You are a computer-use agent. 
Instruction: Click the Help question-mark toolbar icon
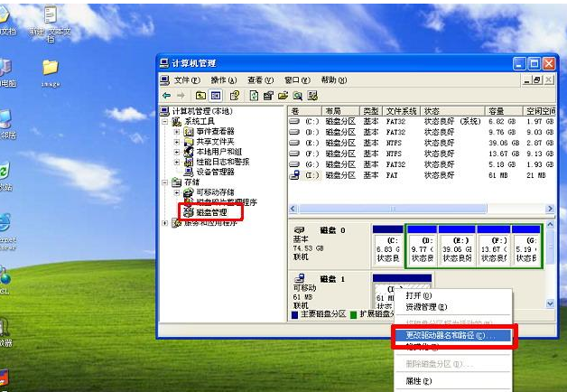pyautogui.click(x=235, y=96)
